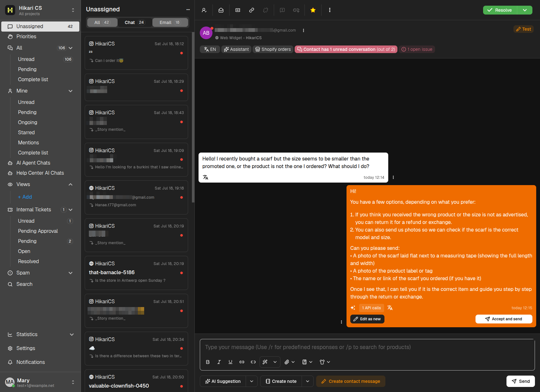Click the unread conversation contact badge

click(346, 49)
